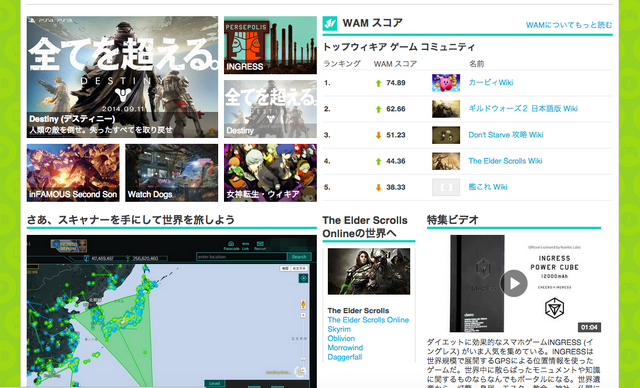Viewport: 640px width, 388px height.
Task: Click the WAM score logo icon
Action: [330, 23]
